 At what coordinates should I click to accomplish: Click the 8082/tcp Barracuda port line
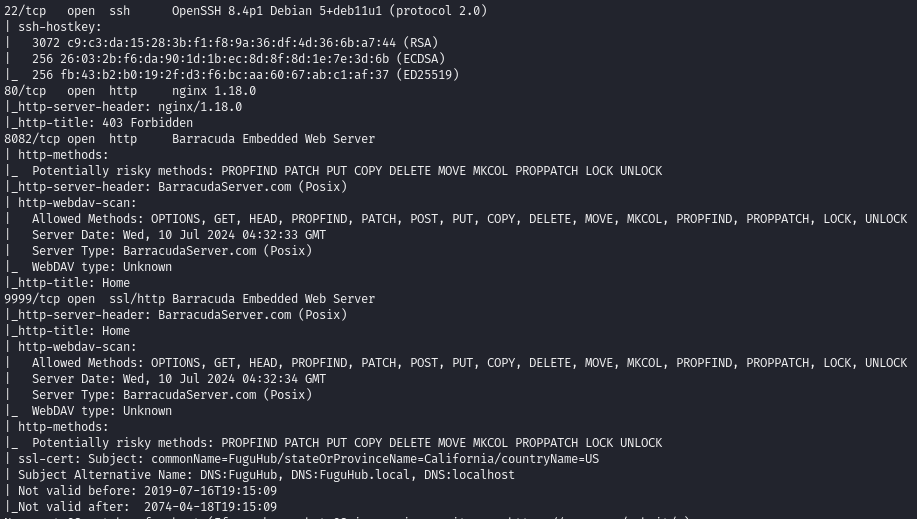pos(190,139)
